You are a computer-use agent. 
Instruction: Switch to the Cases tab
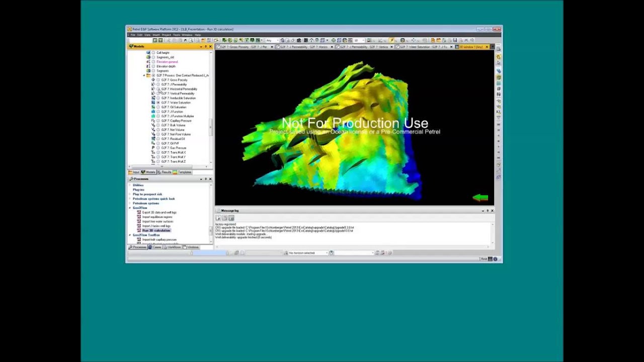(x=155, y=247)
